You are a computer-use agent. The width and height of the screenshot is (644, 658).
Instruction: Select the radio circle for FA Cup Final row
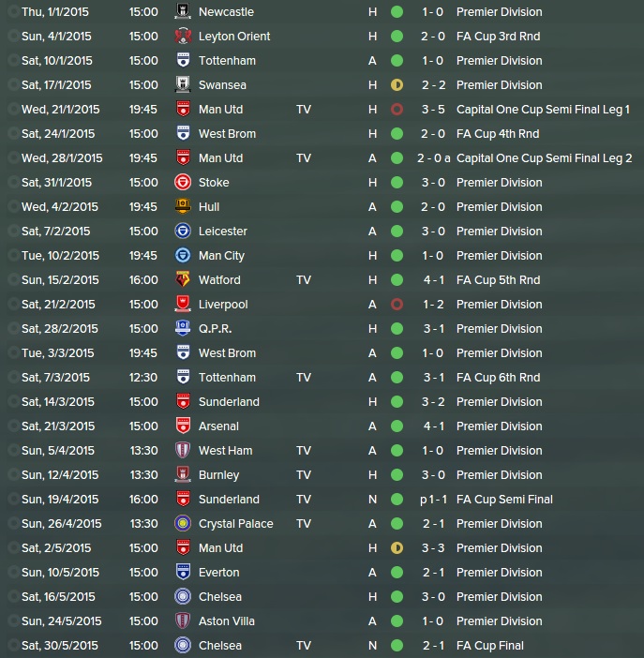(13, 645)
